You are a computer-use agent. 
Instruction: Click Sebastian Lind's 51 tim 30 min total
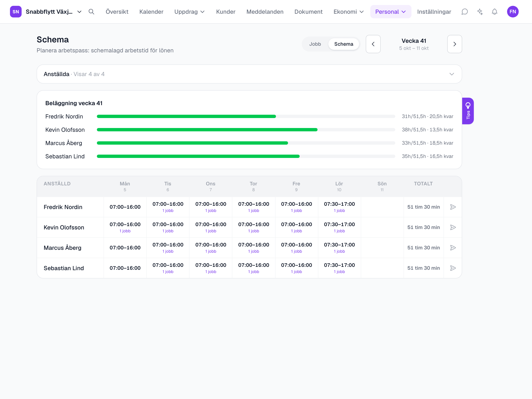423,268
